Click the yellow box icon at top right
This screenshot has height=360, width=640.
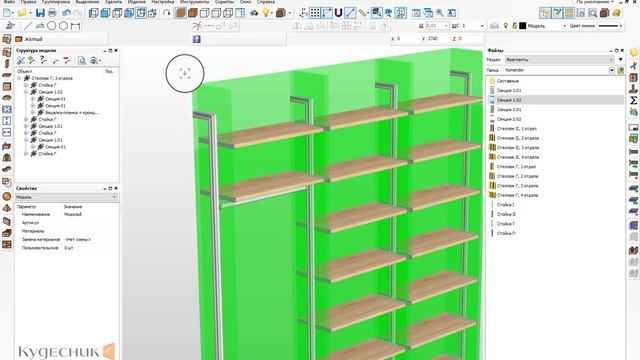coord(617,13)
